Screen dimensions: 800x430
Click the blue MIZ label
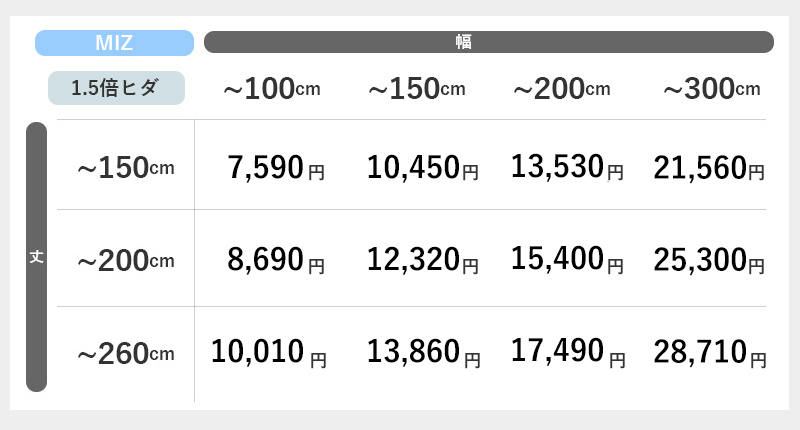click(114, 43)
